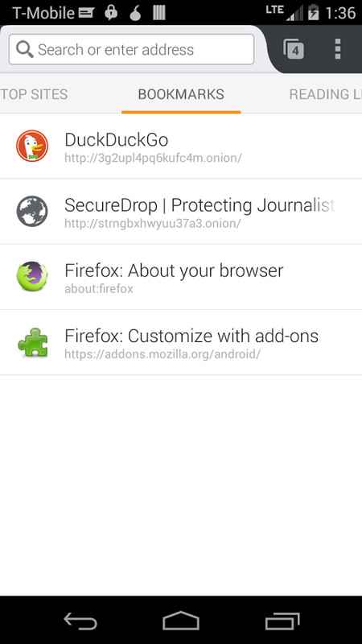Viewport: 362px width, 644px height.
Task: Tap the green puzzle piece add-ons icon
Action: tap(33, 342)
